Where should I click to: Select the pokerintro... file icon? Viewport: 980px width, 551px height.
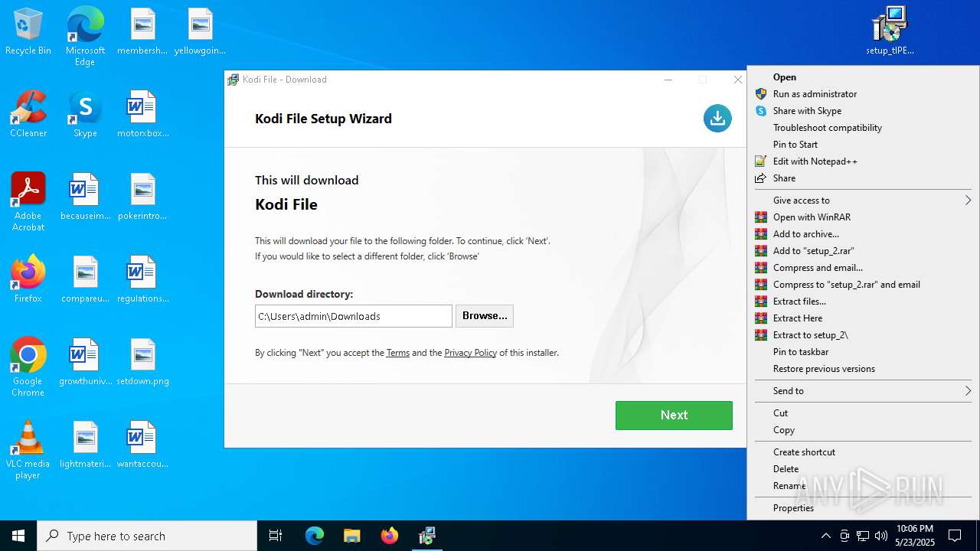click(142, 197)
